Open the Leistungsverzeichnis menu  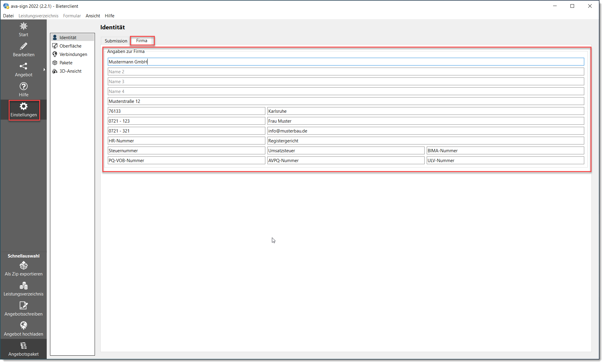38,16
